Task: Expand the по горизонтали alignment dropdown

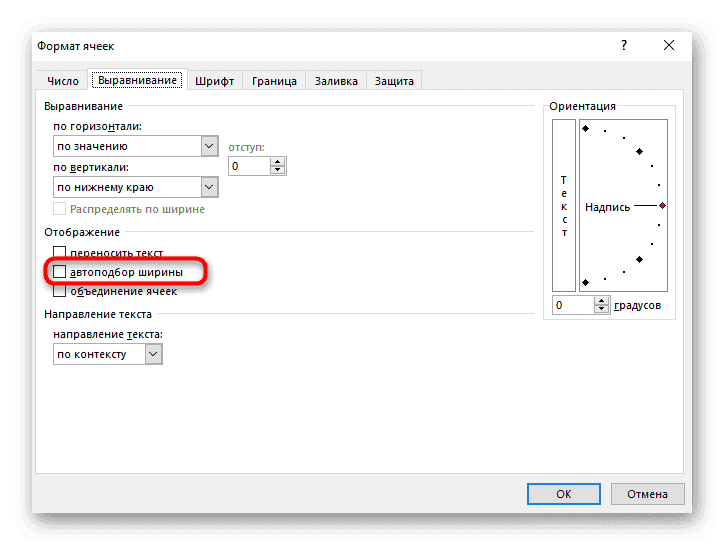Action: (x=209, y=146)
